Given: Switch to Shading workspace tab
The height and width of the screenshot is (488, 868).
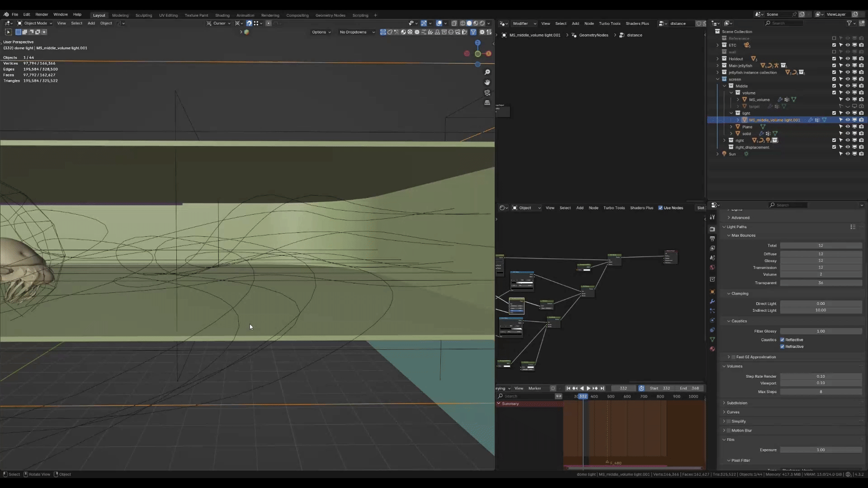Looking at the screenshot, I should coord(222,15).
